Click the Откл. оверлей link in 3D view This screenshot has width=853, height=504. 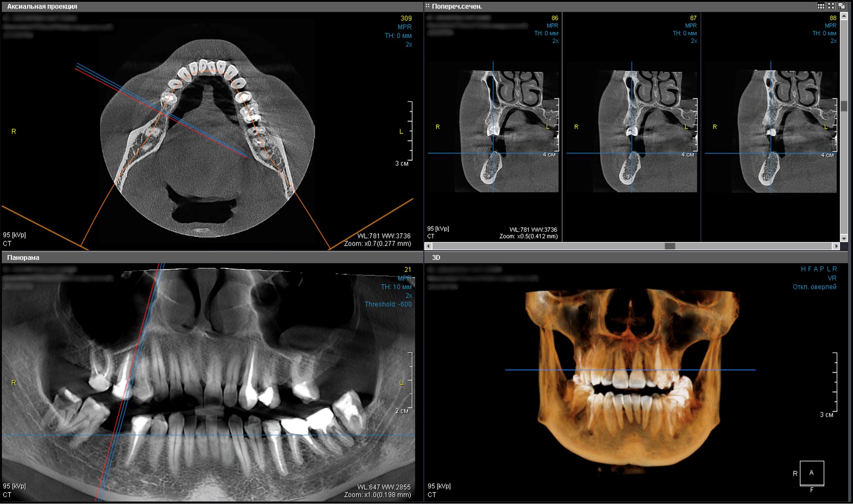(814, 287)
